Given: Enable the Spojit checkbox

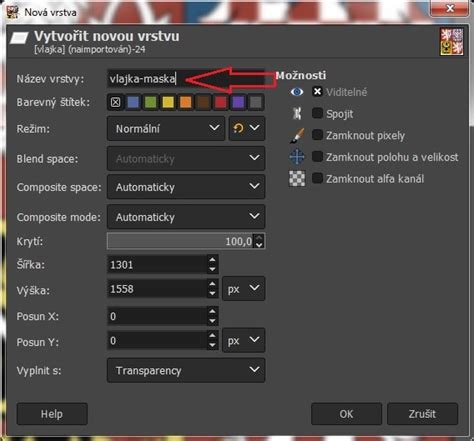Looking at the screenshot, I should [x=317, y=113].
